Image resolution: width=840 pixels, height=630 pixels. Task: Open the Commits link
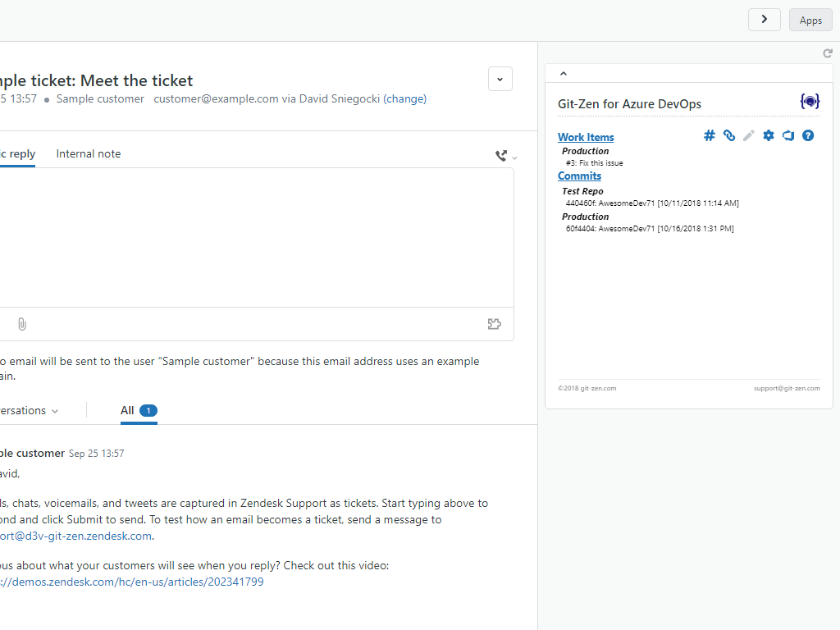click(579, 176)
